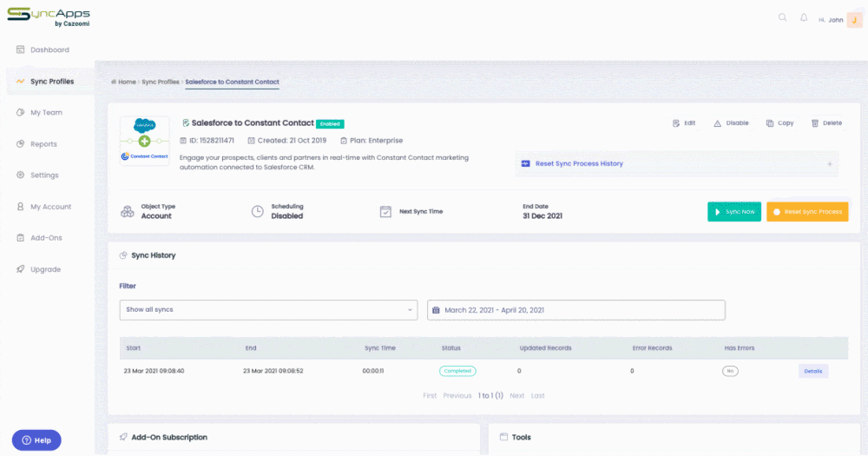Click the 1 to 1 (1) pagination count

tap(490, 395)
